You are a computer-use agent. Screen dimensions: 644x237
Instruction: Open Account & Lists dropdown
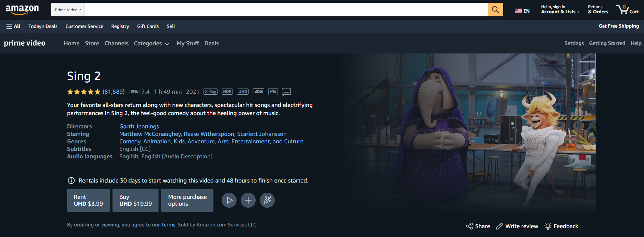point(560,10)
